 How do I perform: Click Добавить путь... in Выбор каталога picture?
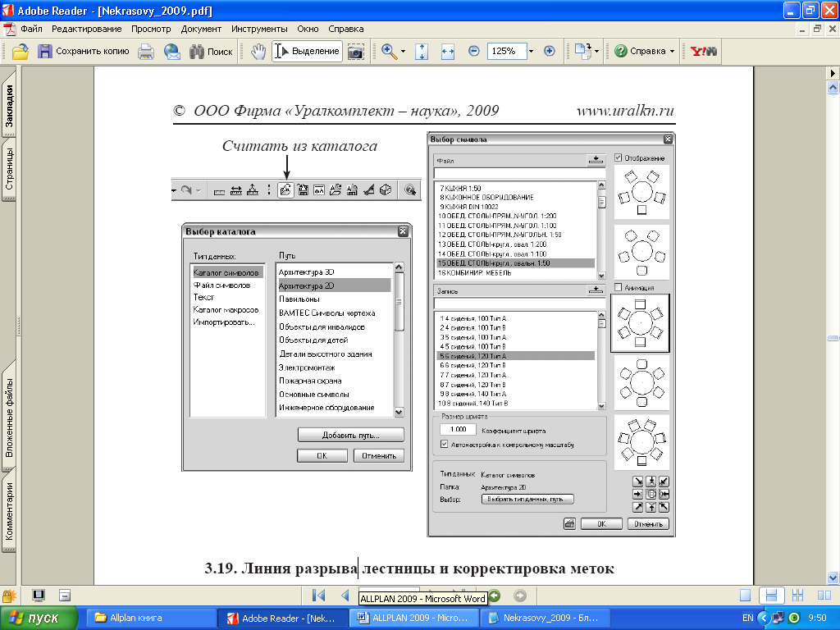pyautogui.click(x=350, y=435)
